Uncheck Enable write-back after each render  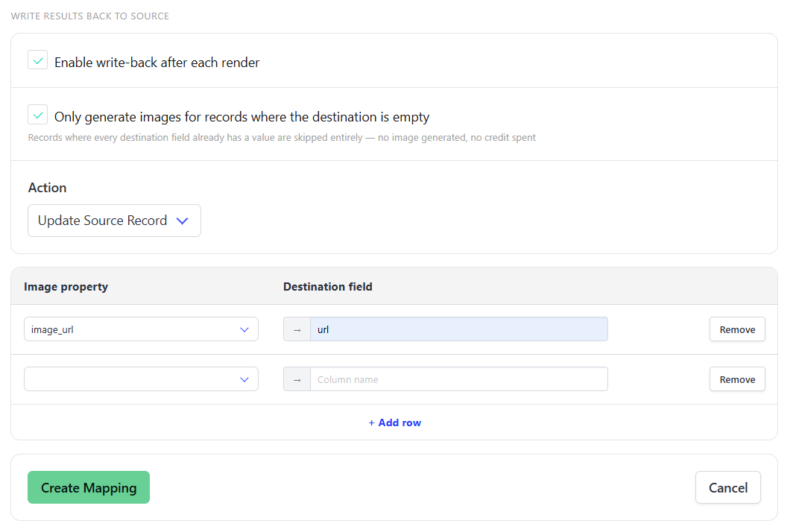click(x=38, y=60)
